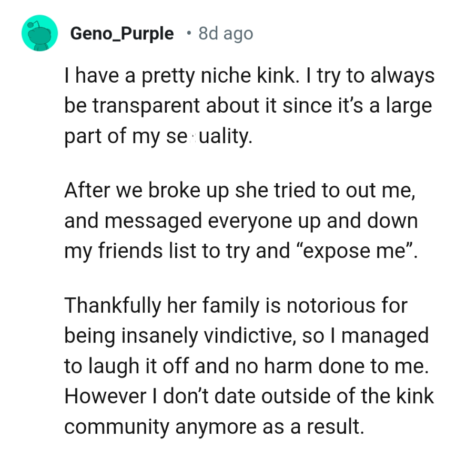
Task: Click the "8d ago" comment timestamp
Action: 226,34
